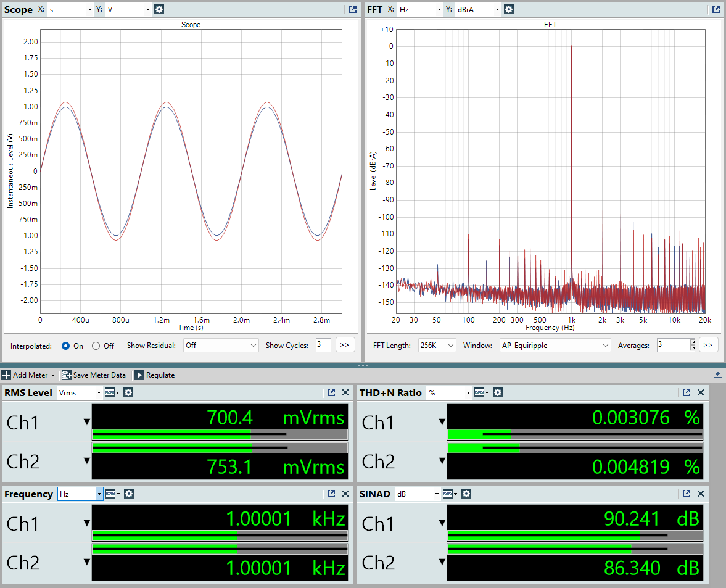726x588 pixels.
Task: Click the THD+N Ch2 0.004819 % reading
Action: tap(646, 466)
